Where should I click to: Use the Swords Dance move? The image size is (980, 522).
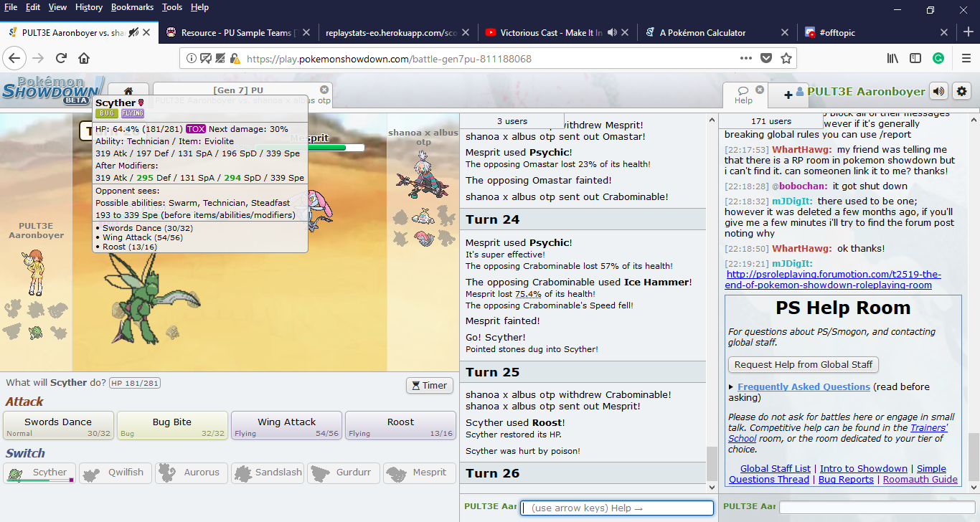click(x=58, y=425)
